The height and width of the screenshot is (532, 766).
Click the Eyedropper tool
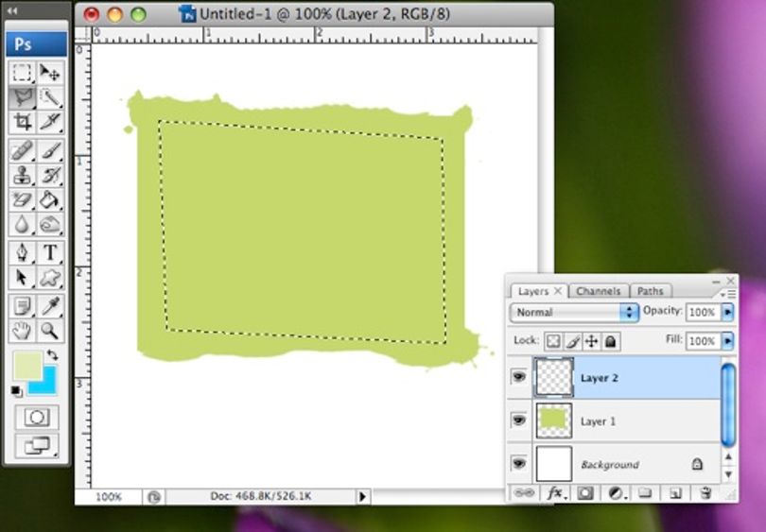pyautogui.click(x=50, y=306)
